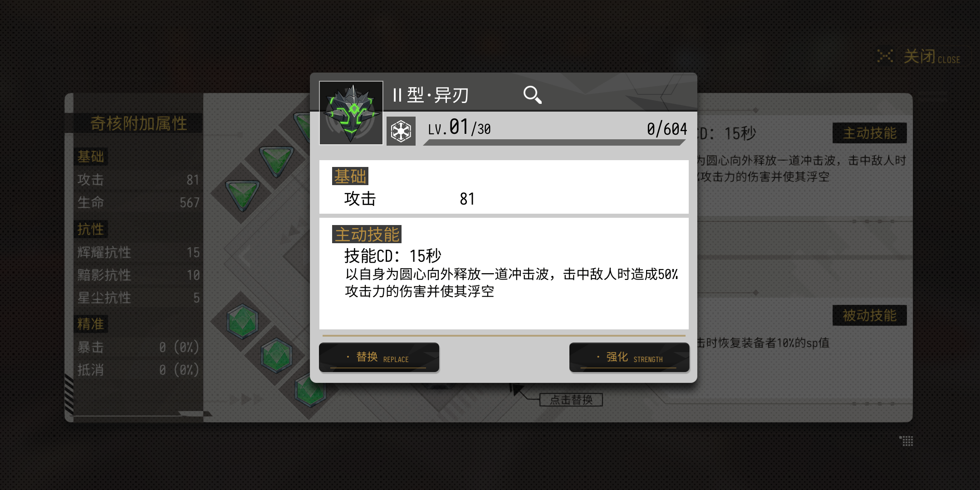The height and width of the screenshot is (490, 980).
Task: Select the lowest green triangle core slot
Action: [x=242, y=195]
